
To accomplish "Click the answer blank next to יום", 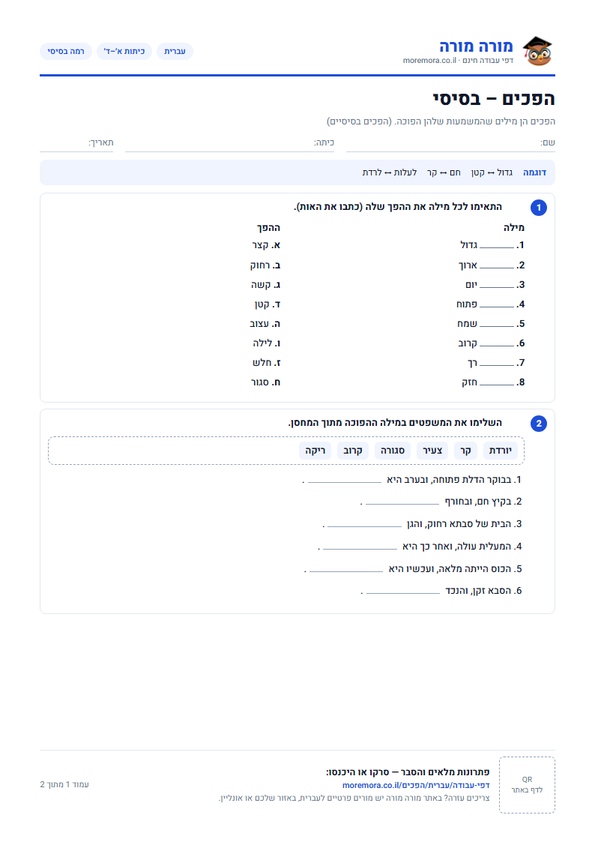I will point(497,286).
